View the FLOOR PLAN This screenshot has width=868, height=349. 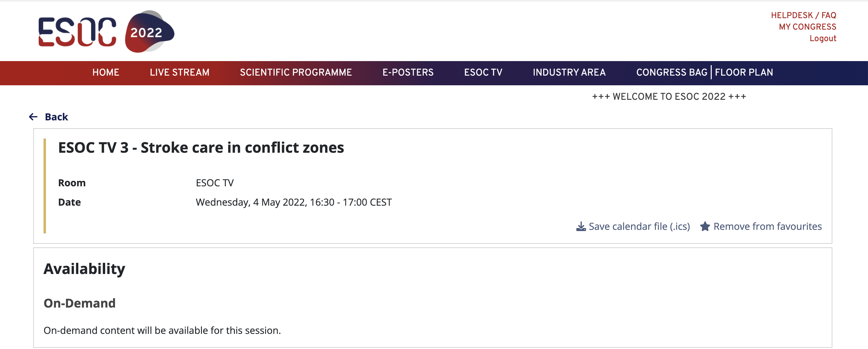744,72
